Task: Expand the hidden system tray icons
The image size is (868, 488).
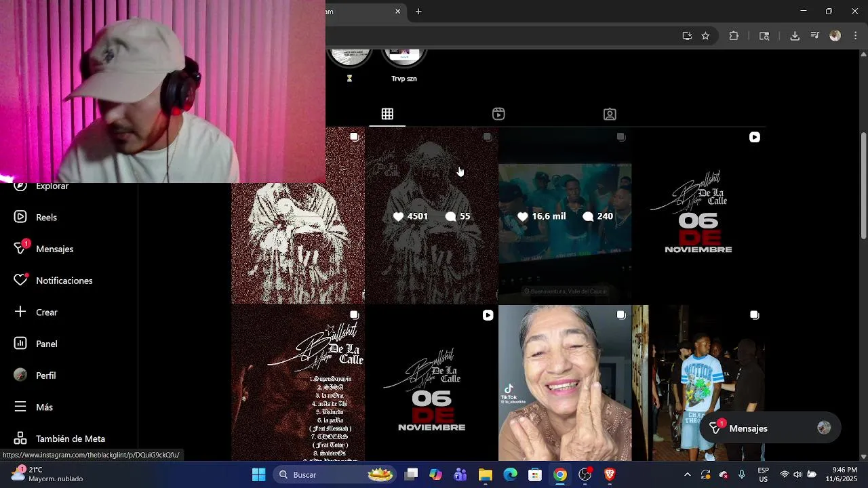Action: 688,474
